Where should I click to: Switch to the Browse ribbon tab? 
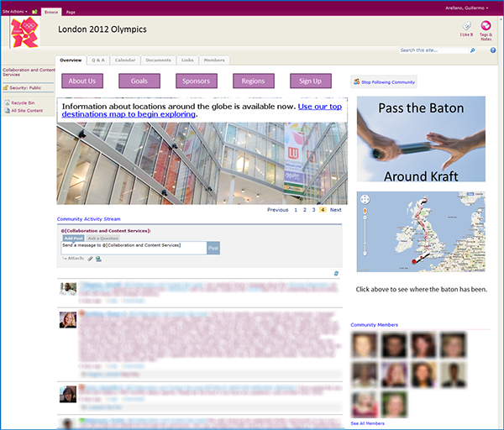(x=51, y=13)
